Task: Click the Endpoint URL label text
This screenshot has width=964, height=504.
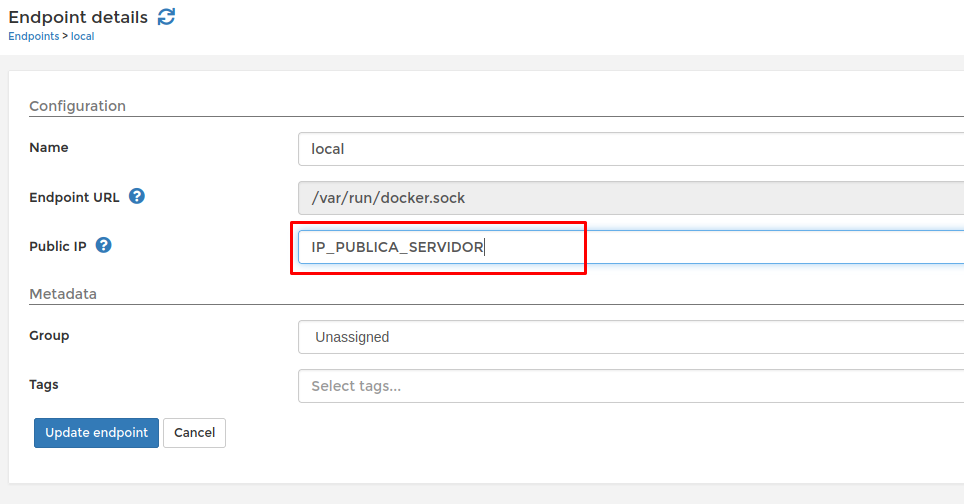Action: 74,197
